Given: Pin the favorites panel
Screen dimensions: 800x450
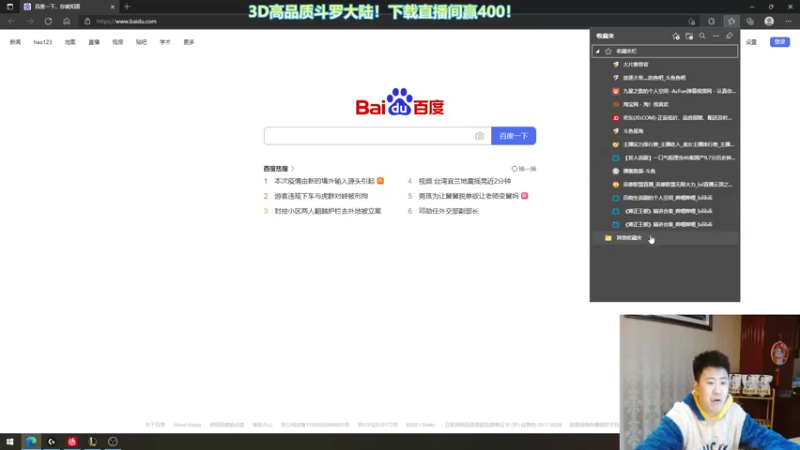Looking at the screenshot, I should (x=729, y=36).
